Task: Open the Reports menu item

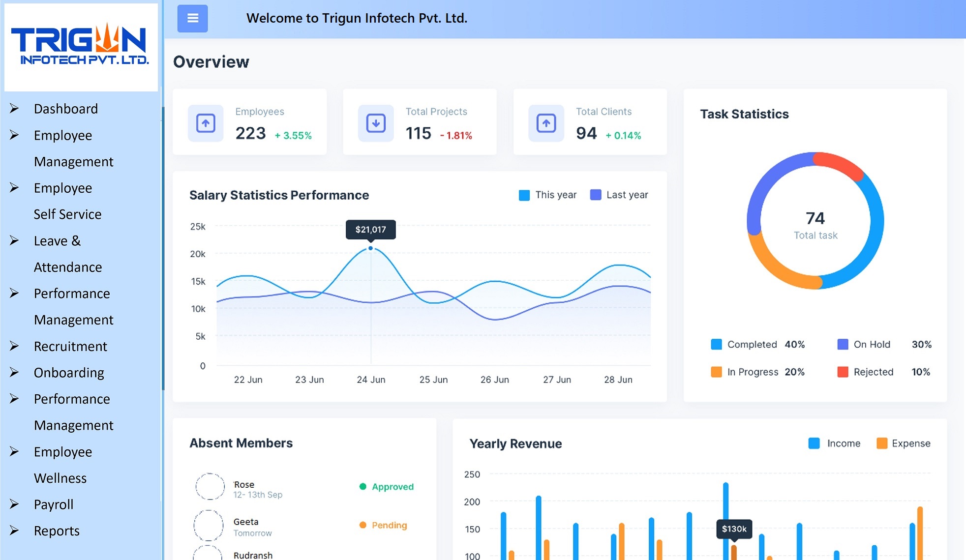Action: (57, 531)
